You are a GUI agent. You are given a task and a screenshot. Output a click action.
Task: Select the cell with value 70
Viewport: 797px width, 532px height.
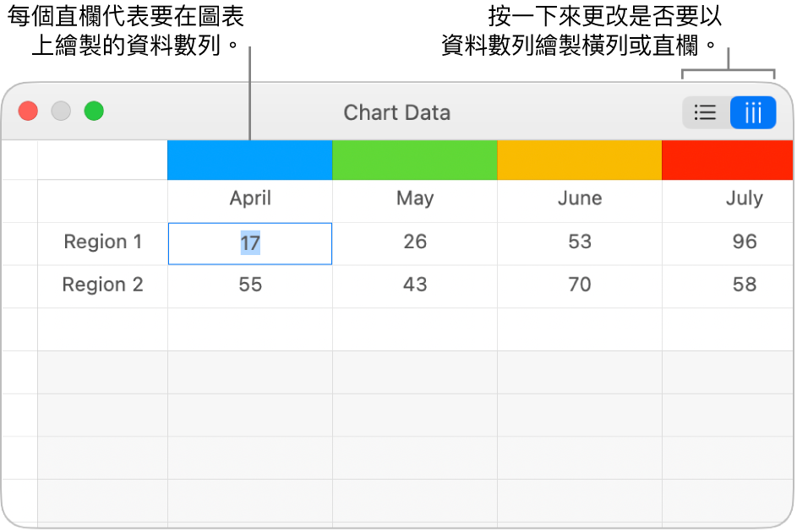[580, 285]
